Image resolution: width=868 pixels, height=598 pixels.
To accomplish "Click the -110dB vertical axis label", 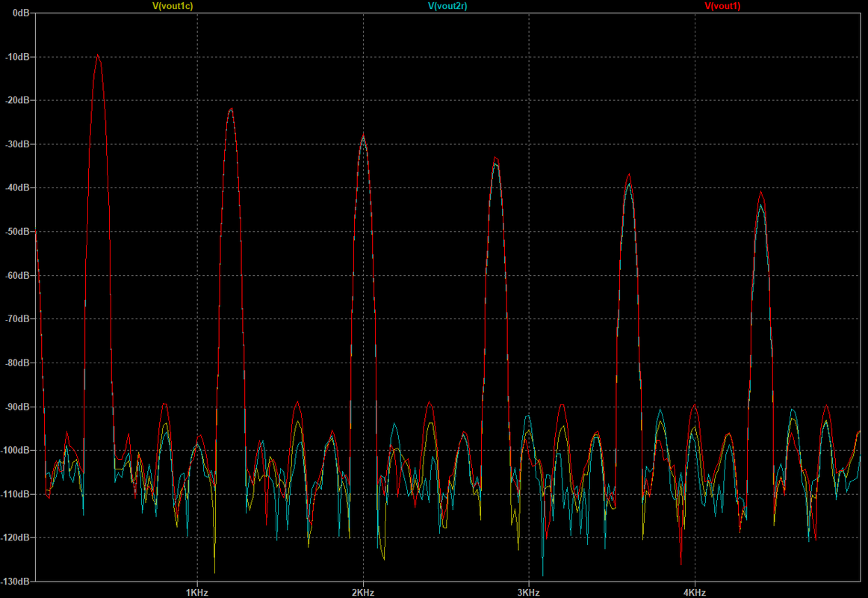I will tap(16, 494).
